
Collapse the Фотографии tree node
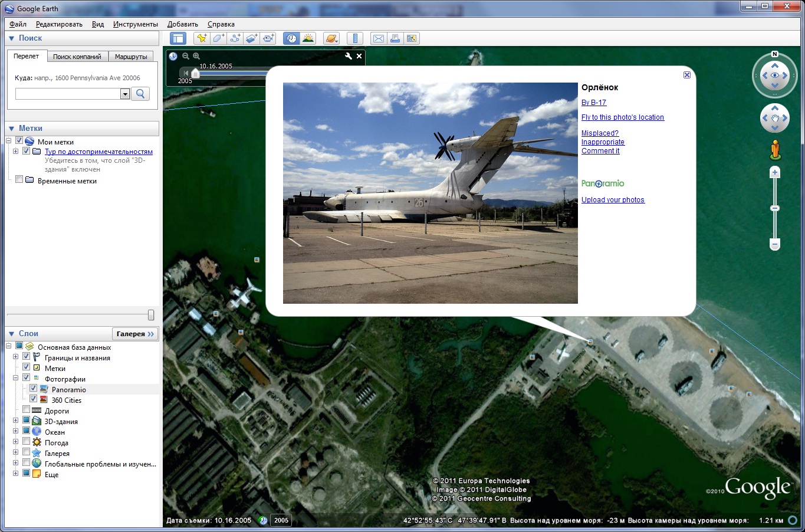tap(16, 378)
